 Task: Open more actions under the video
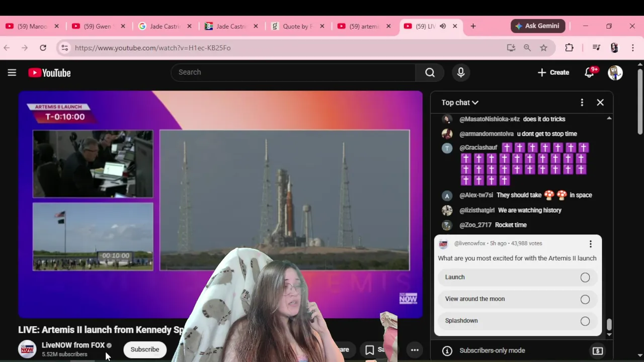[x=415, y=350]
